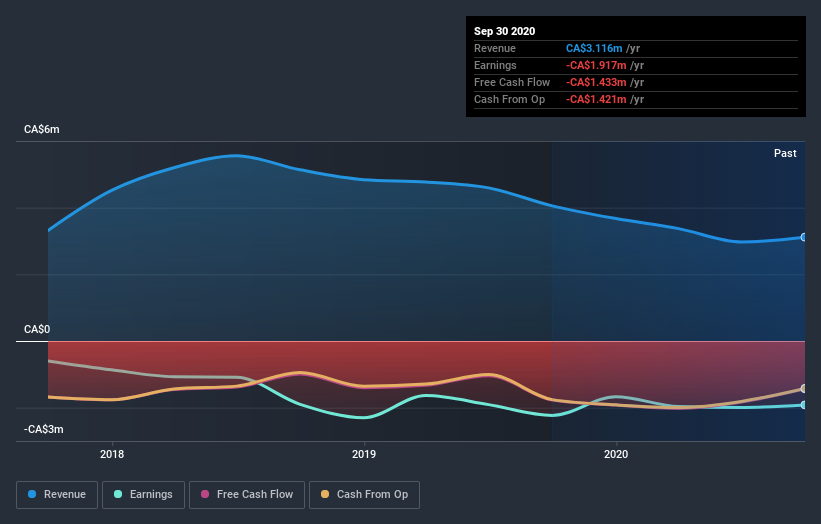Click the Earnings endpoint marker on teal line
Viewport: 821px width, 524px height.
(804, 405)
